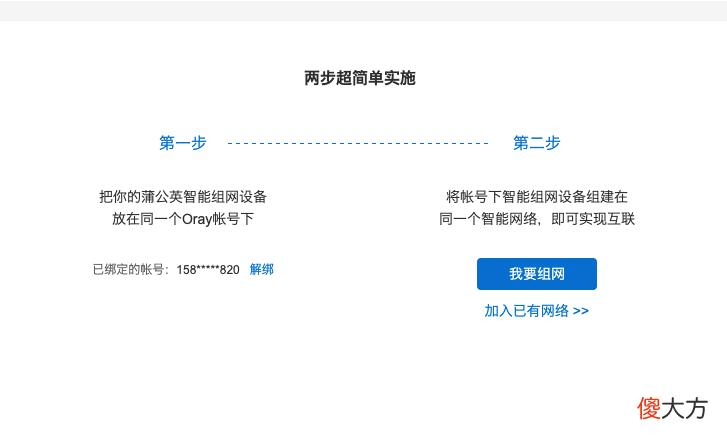727x446 pixels.
Task: Click the 两步超简单实施 heading
Action: 360,78
